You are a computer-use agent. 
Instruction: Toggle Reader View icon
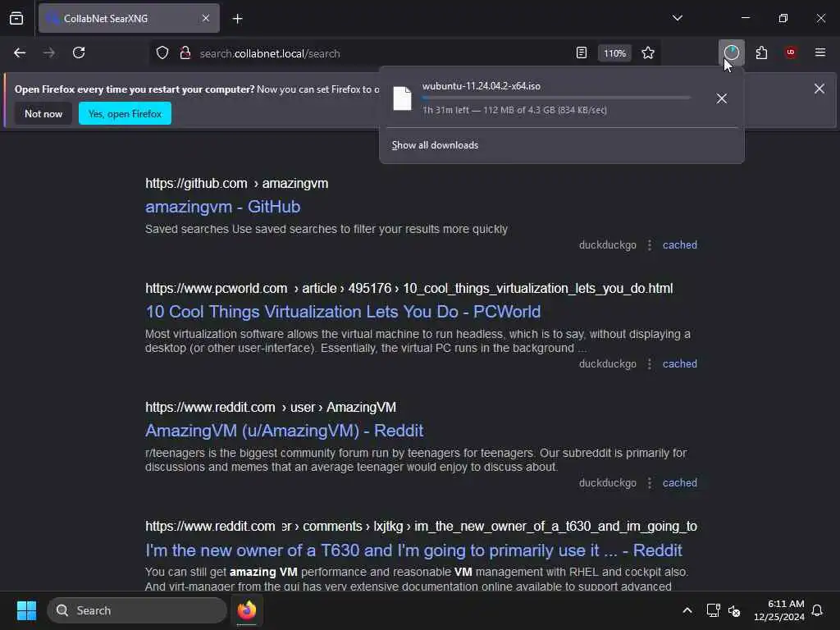pyautogui.click(x=582, y=53)
